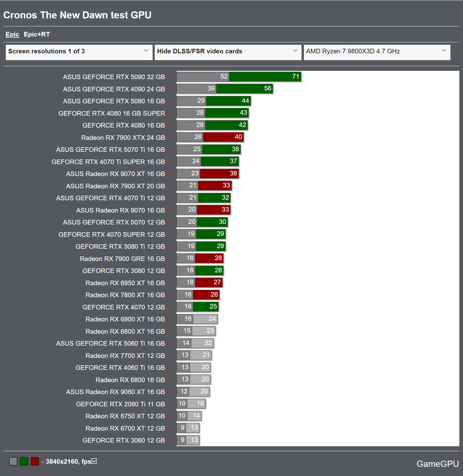The image size is (463, 476).
Task: Click the red X next to GEFORCE RTX 3060 12 GB
Action: [x=169, y=441]
